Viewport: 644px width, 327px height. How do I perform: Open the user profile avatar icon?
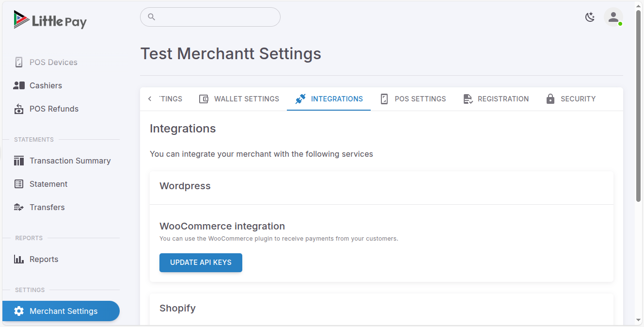pos(613,17)
